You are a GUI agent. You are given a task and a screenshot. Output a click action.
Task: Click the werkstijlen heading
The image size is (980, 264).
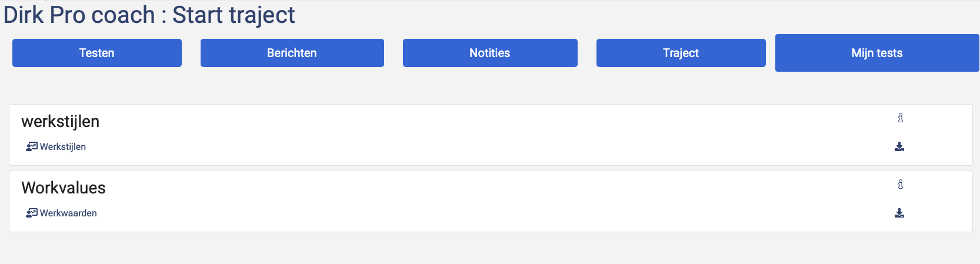(61, 122)
